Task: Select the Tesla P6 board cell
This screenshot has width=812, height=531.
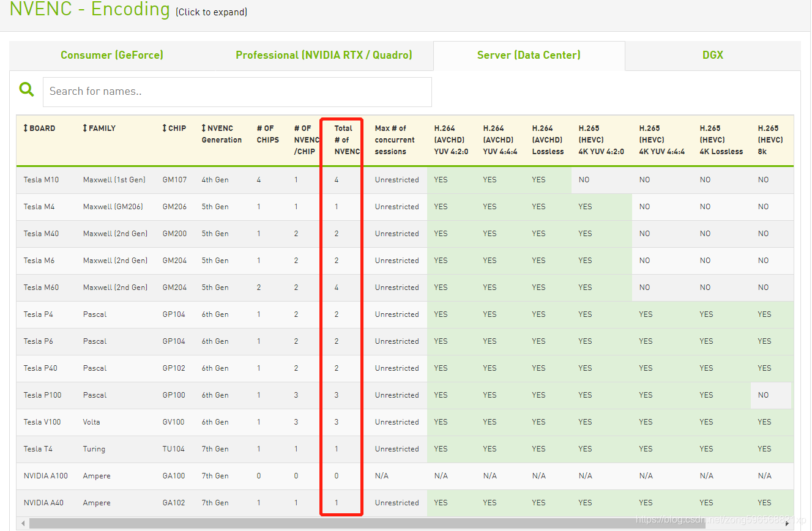Action: tap(39, 341)
